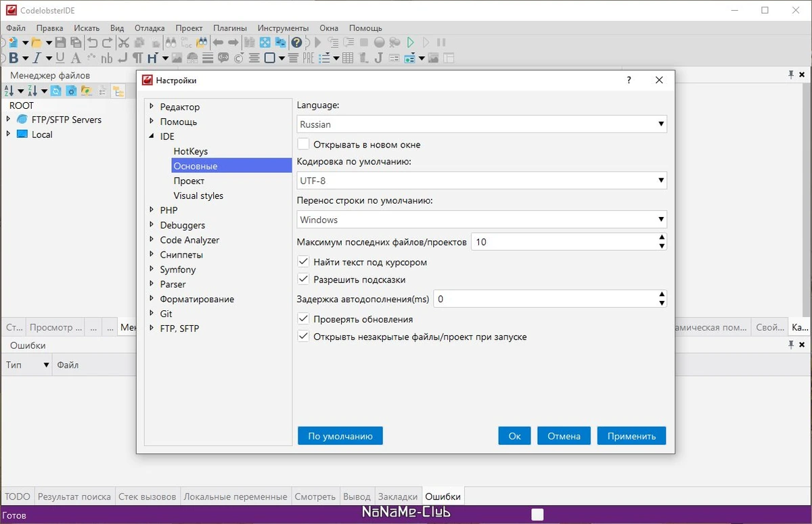Click the copyright symbol icon

(239, 58)
